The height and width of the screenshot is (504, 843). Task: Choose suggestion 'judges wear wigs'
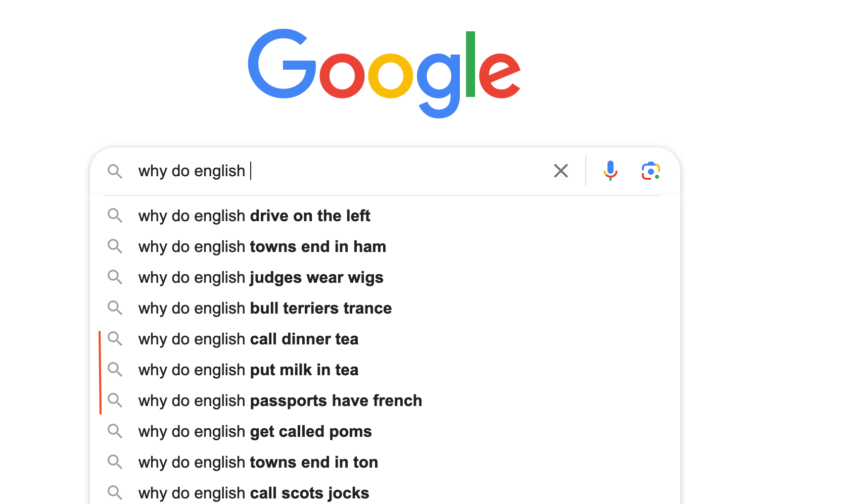(385, 277)
